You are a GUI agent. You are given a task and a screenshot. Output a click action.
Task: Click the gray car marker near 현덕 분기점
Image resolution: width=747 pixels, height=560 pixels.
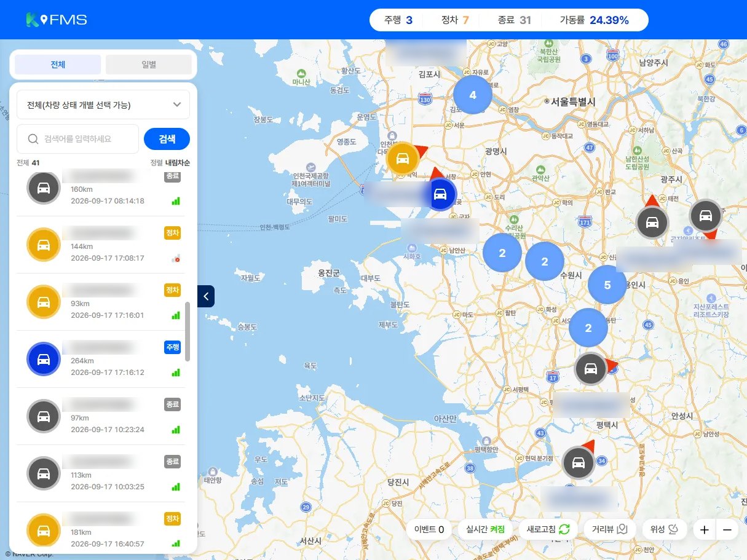[x=578, y=463]
